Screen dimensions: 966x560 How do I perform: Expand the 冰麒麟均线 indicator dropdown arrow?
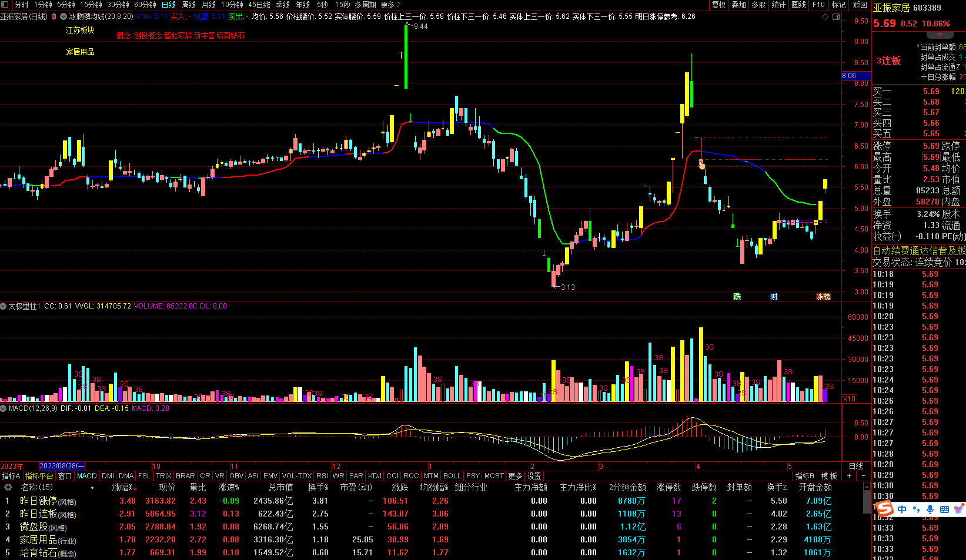click(63, 17)
